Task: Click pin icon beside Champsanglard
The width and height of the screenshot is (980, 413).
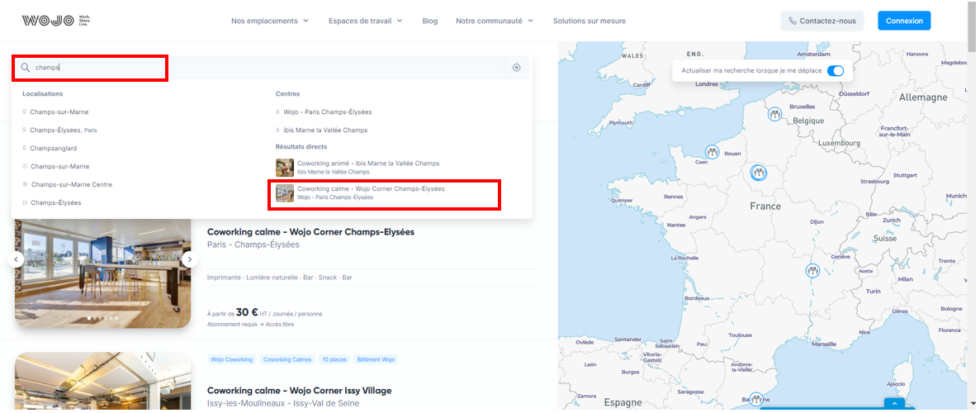Action: pyautogui.click(x=25, y=149)
